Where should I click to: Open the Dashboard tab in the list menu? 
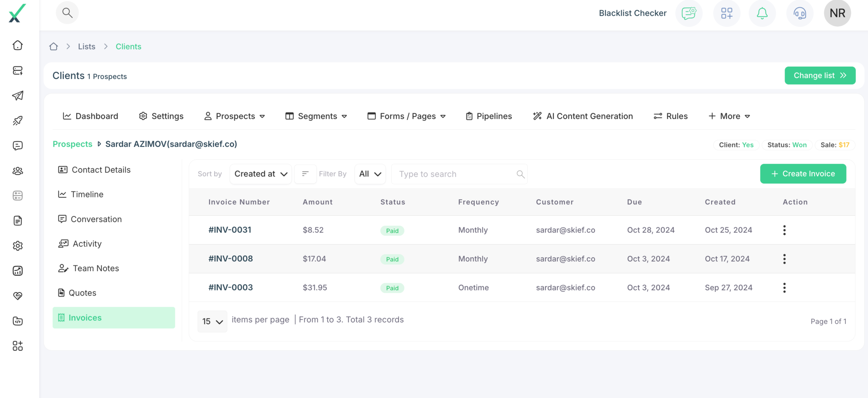(x=90, y=116)
